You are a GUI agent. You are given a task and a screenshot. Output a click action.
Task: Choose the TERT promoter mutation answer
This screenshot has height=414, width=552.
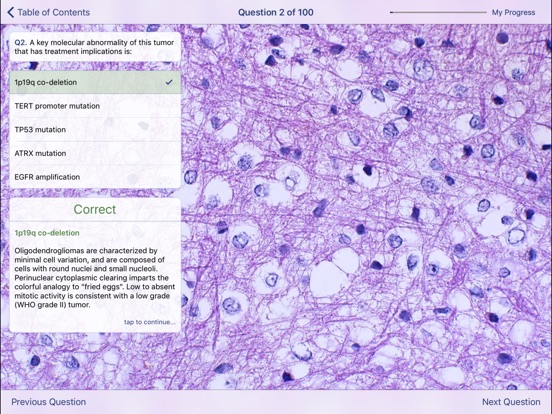coord(95,106)
